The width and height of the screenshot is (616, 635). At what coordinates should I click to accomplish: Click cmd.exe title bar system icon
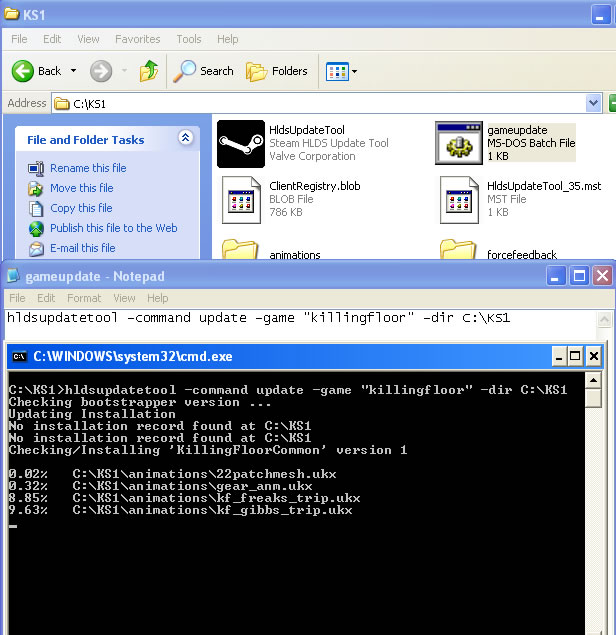tap(19, 356)
